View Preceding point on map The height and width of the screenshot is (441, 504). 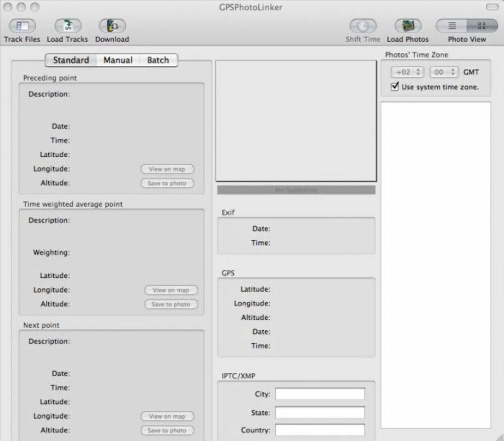[x=167, y=169]
